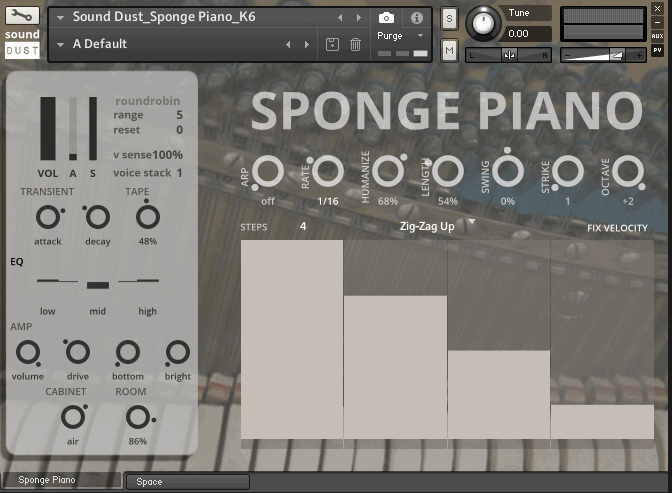Viewport: 672px width, 493px height.
Task: Click the transient decay knob
Action: pyautogui.click(x=97, y=217)
